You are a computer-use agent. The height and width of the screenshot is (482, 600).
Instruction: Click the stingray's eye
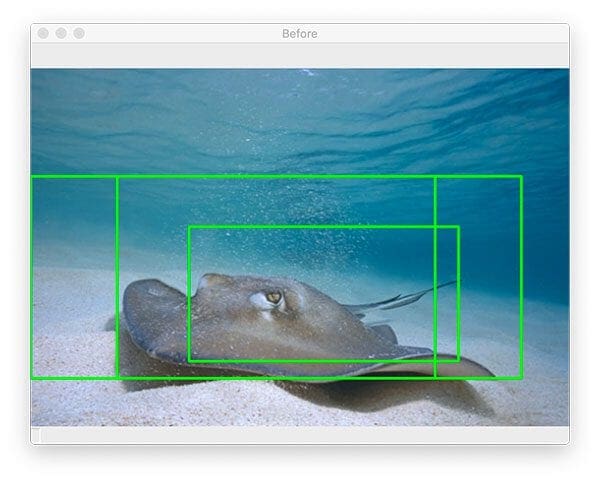(x=272, y=297)
